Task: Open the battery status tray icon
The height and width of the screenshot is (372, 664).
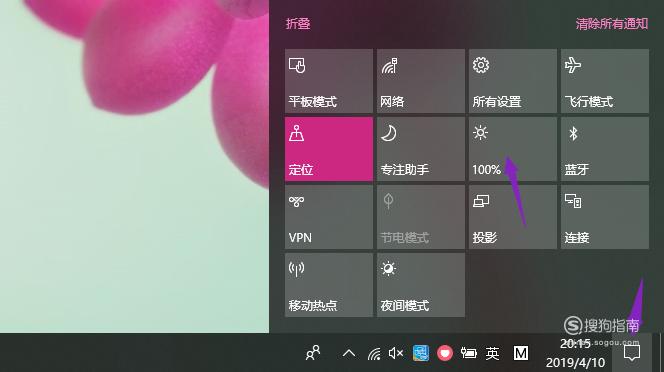Action: click(469, 353)
